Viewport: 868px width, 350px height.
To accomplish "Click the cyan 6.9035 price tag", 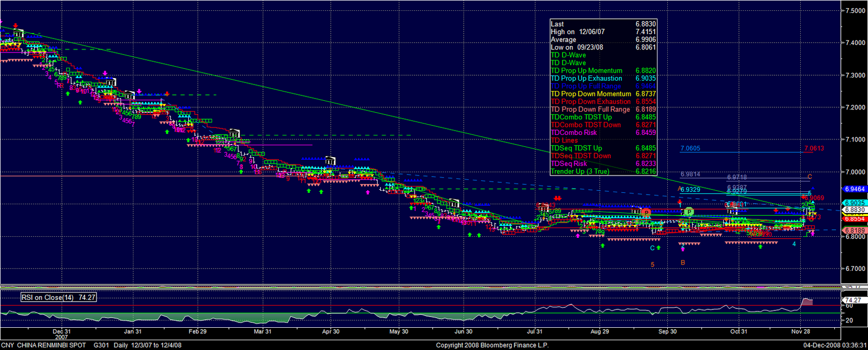I will pos(855,203).
